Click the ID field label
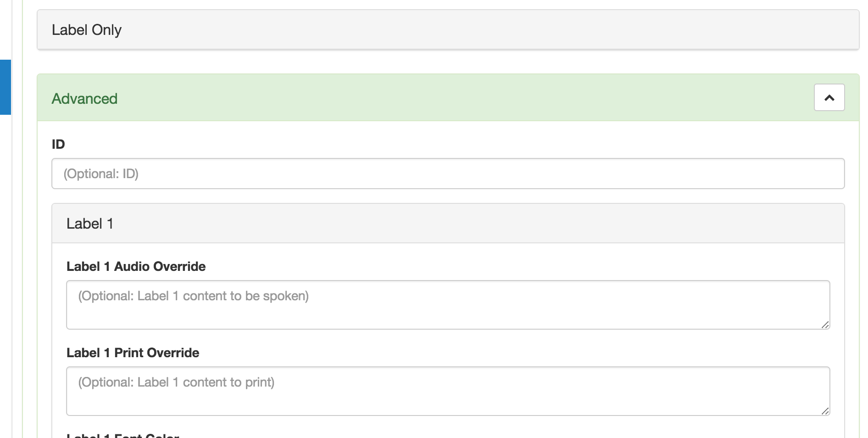 [58, 144]
